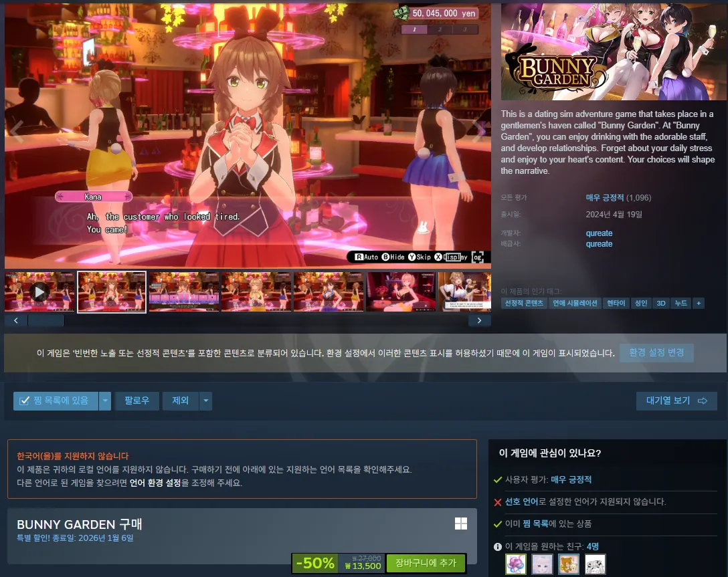
Task: Open the last friend avatar in row
Action: click(x=595, y=564)
